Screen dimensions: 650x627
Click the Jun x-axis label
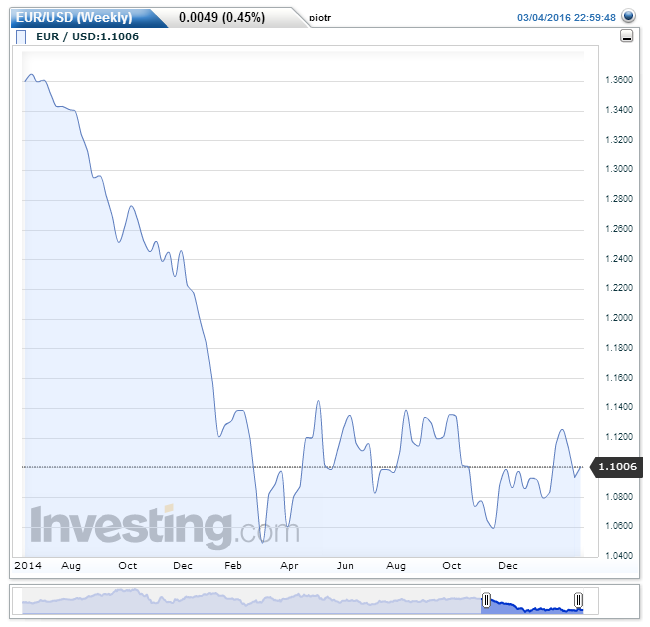345,565
